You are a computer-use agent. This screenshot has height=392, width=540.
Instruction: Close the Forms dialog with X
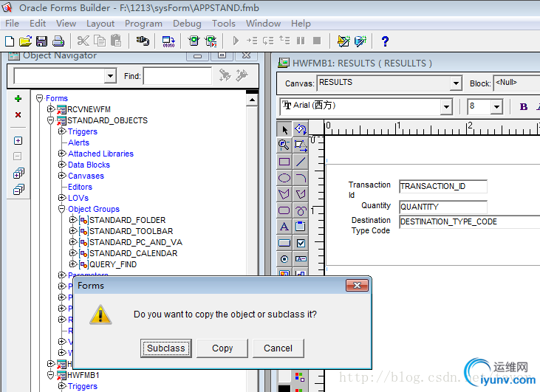pyautogui.click(x=357, y=285)
